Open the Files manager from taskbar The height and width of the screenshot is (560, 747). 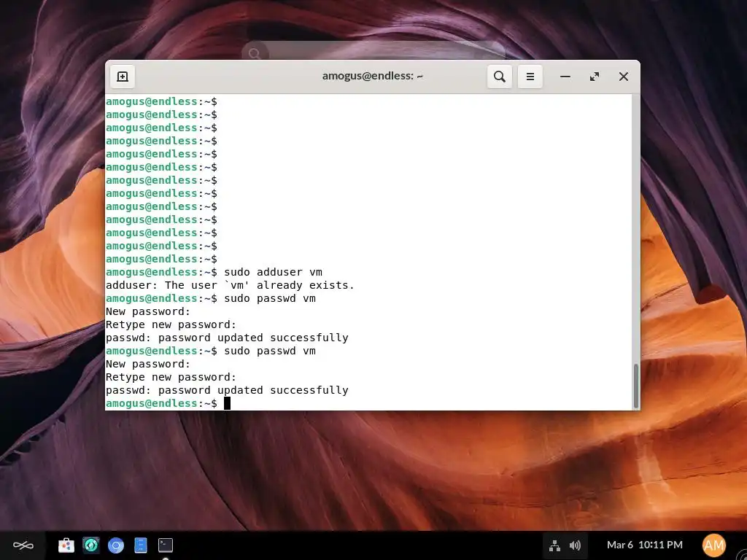141,545
